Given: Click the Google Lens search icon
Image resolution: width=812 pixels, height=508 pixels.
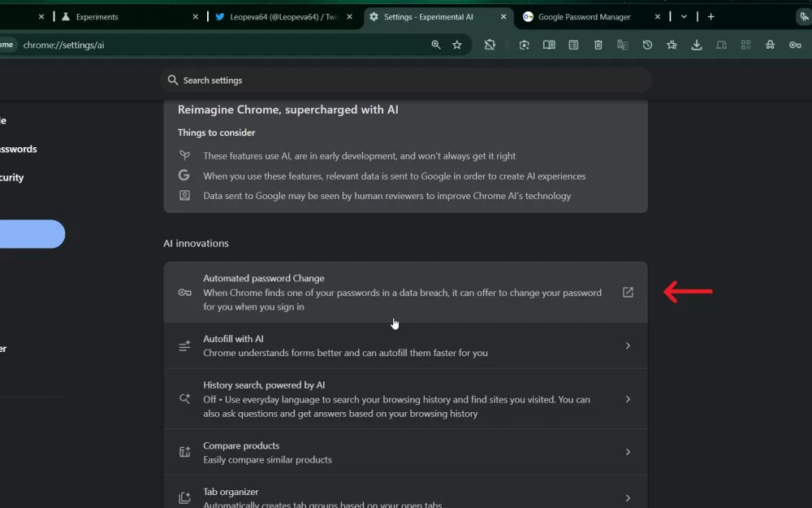Looking at the screenshot, I should [524, 45].
